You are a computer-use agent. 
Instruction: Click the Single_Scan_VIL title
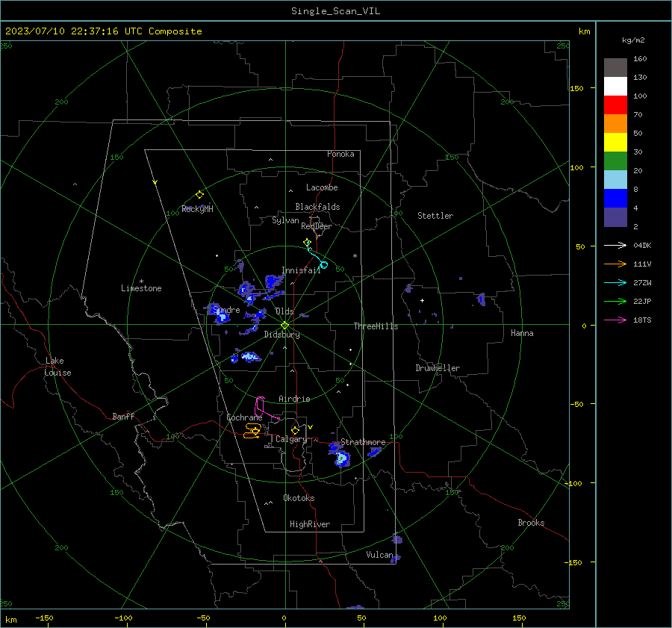[335, 11]
